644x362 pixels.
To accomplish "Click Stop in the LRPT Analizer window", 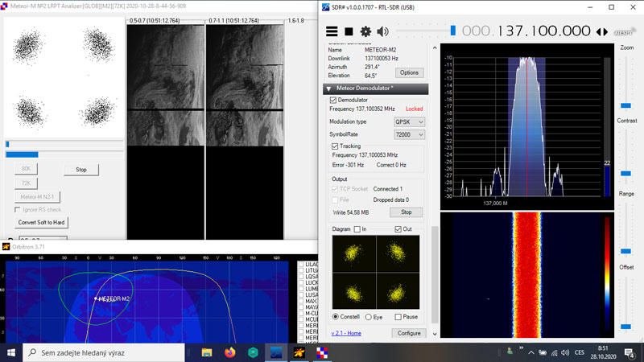I will (81, 170).
